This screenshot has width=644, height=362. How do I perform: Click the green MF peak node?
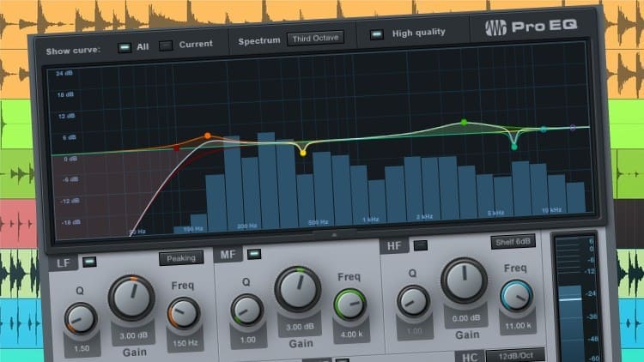[464, 122]
